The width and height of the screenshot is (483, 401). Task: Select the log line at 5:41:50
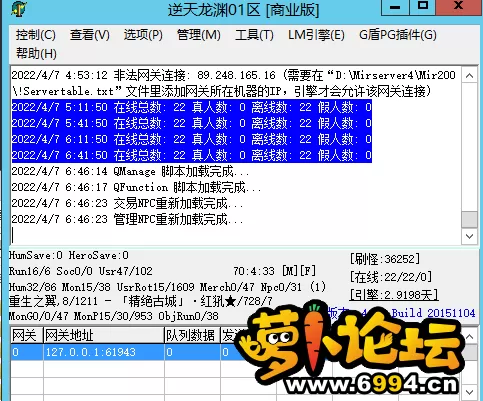tap(192, 123)
